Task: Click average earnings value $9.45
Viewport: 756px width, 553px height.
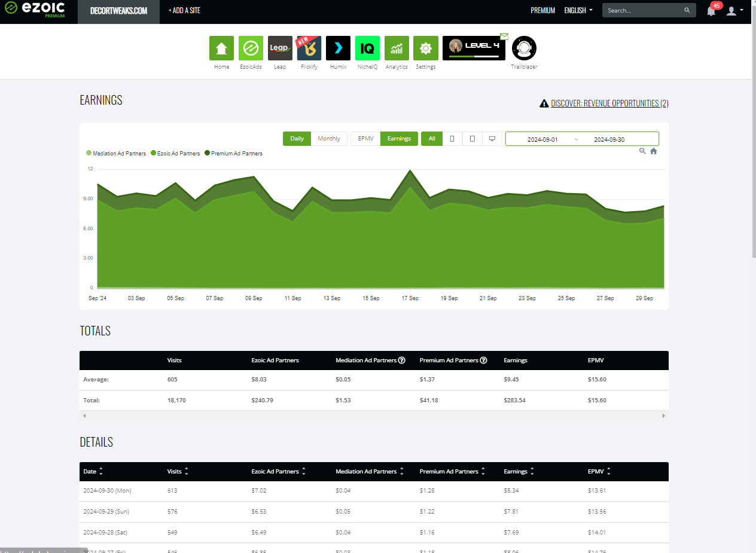Action: pos(512,380)
